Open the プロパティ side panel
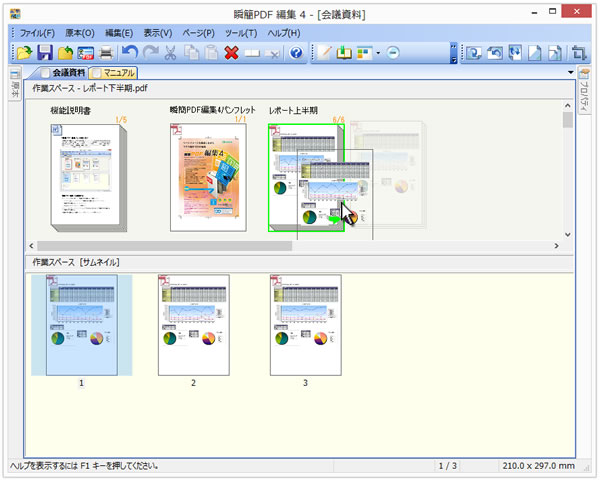 [584, 91]
